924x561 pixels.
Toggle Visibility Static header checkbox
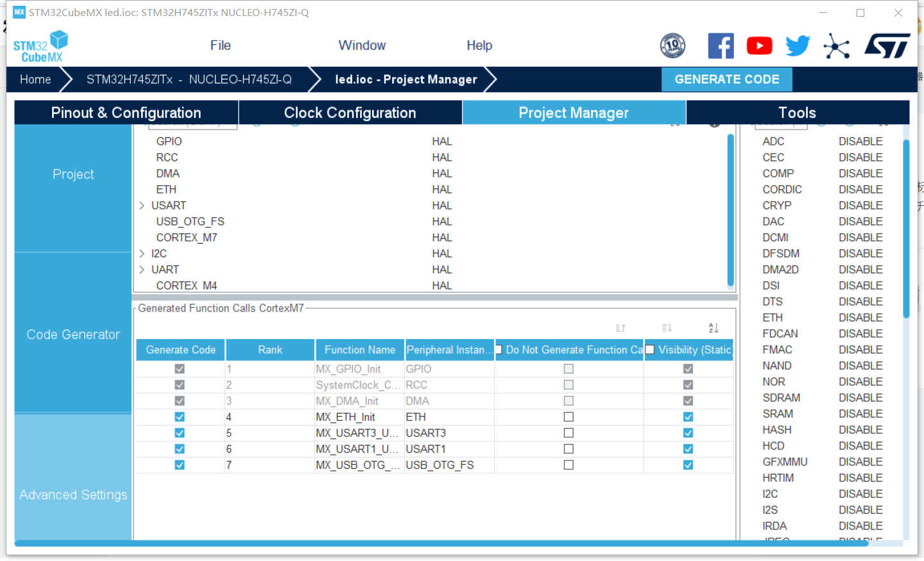pyautogui.click(x=650, y=349)
